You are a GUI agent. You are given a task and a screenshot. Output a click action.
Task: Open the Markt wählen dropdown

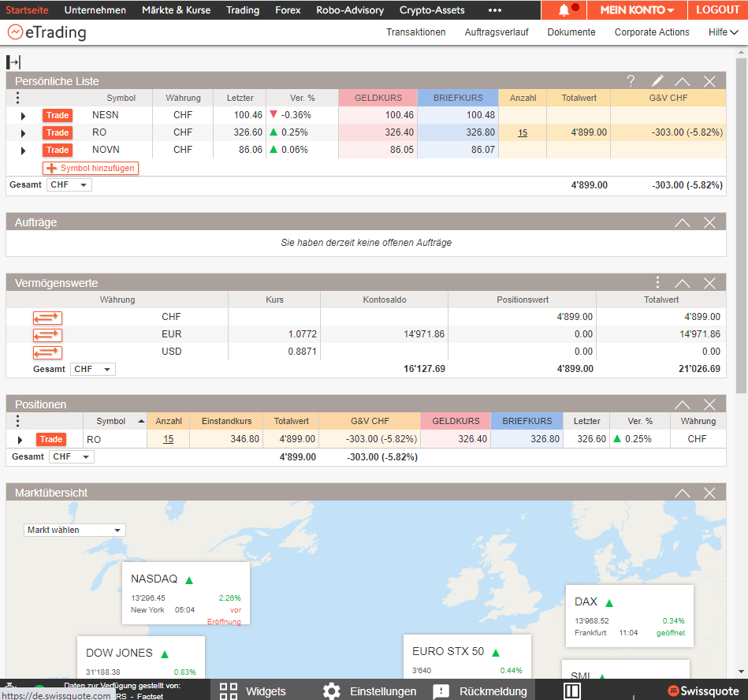pos(74,530)
